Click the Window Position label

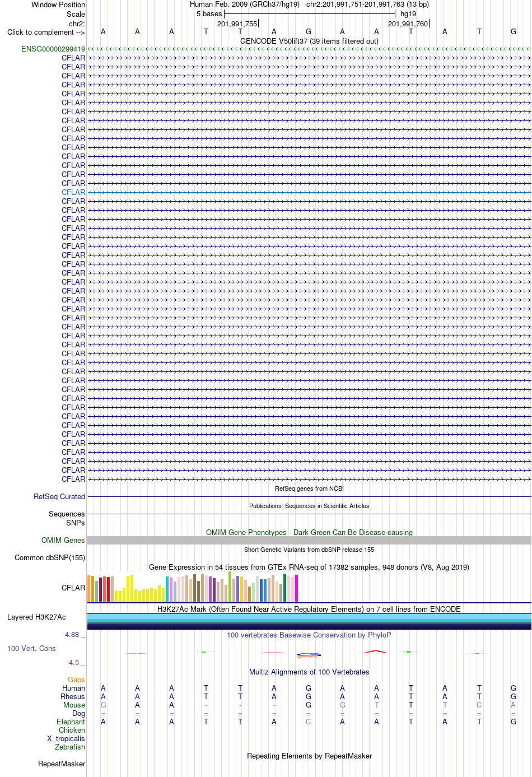(58, 4)
